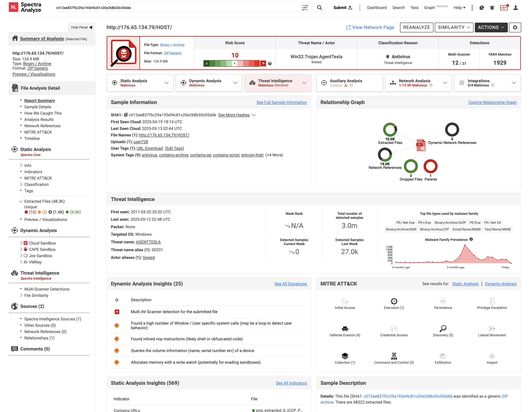Hide the left side panel
Image resolution: width=532 pixels, height=412 pixels.
tap(81, 28)
